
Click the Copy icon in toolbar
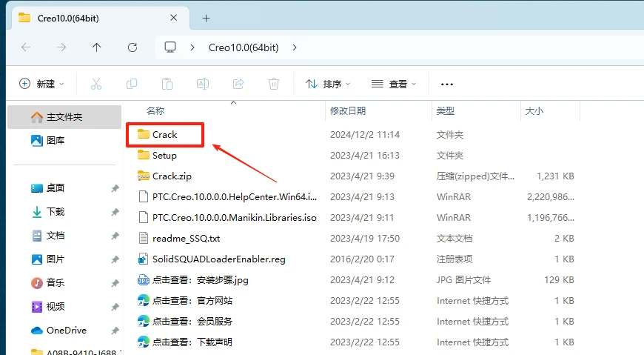132,84
